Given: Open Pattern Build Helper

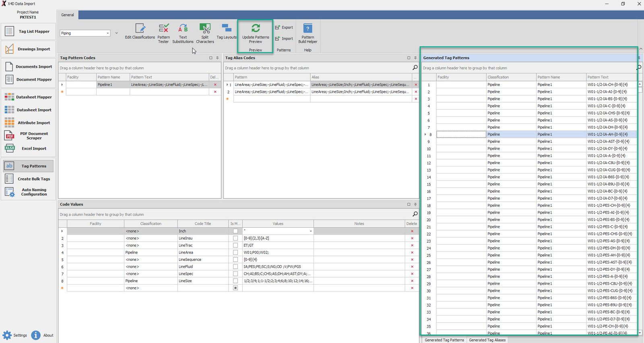Looking at the screenshot, I should (308, 29).
